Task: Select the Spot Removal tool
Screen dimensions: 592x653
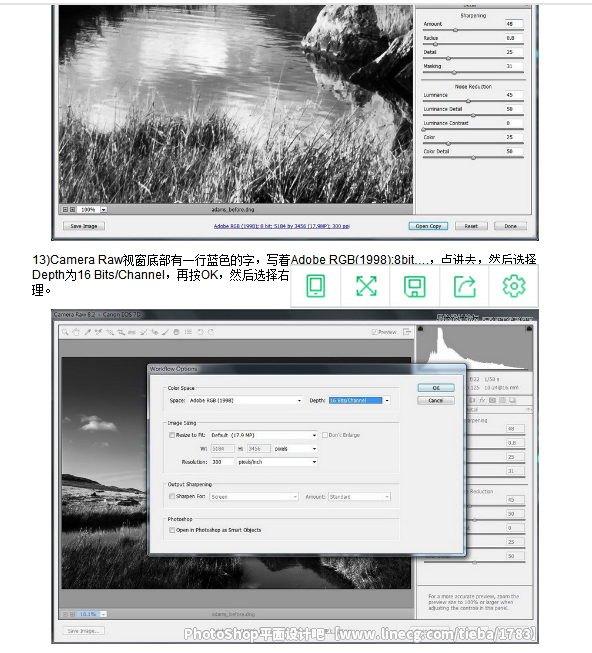Action: [x=143, y=332]
